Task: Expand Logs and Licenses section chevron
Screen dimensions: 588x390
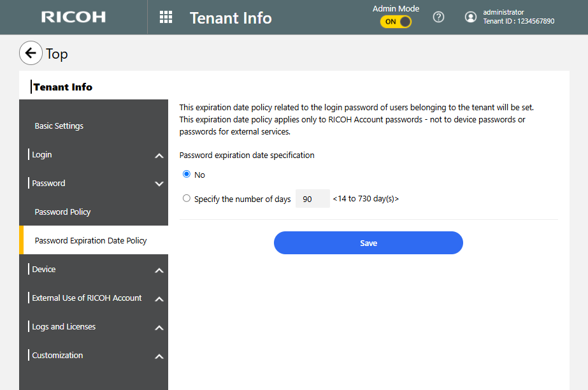Action: tap(159, 328)
